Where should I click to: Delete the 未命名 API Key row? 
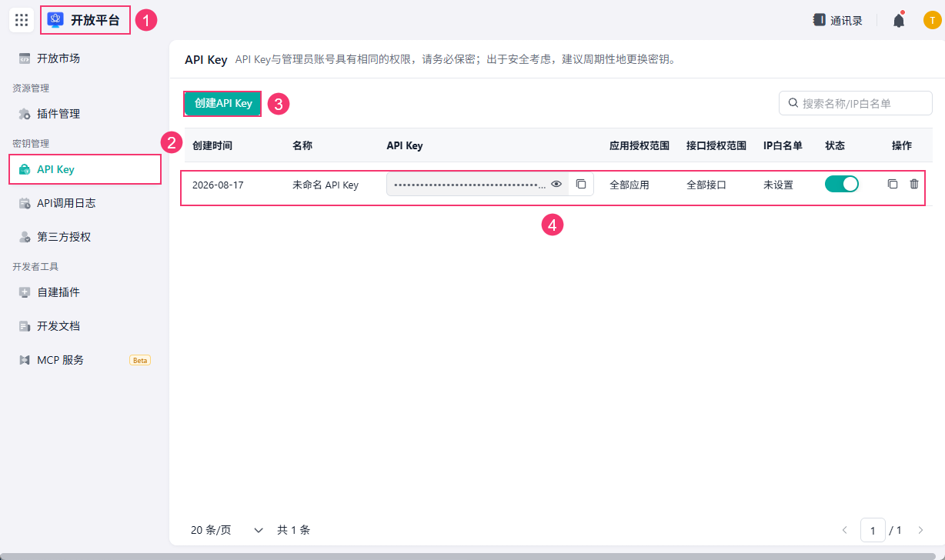pos(914,185)
